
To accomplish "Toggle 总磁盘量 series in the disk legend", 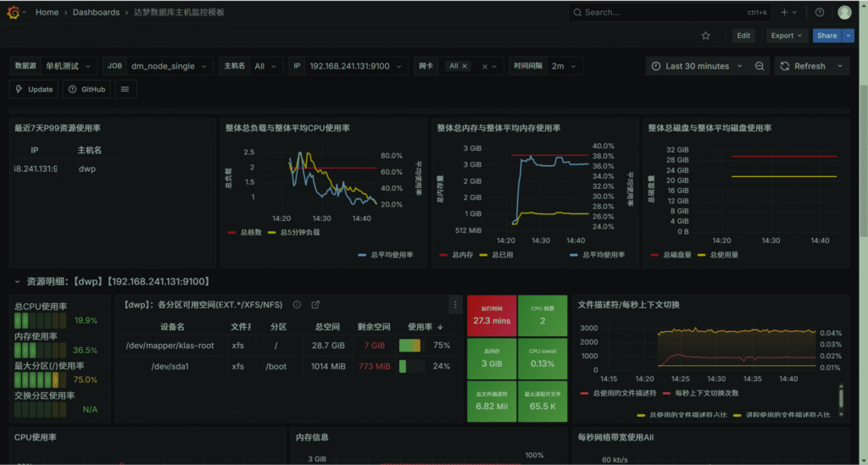I will click(x=675, y=254).
